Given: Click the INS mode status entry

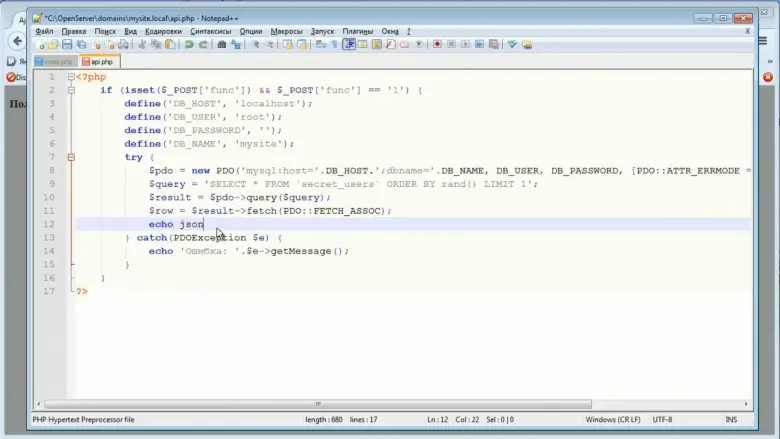Looking at the screenshot, I should pos(731,420).
